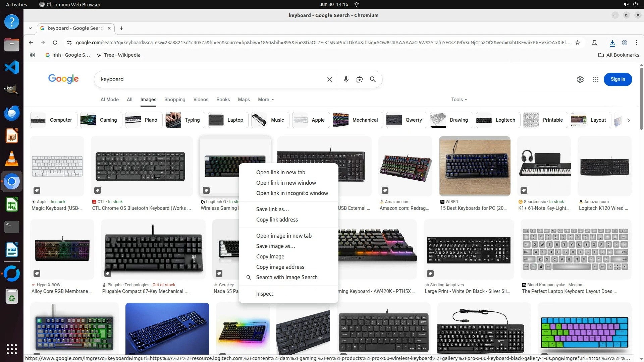
Task: Expand the More search filters dropdown
Action: pyautogui.click(x=266, y=100)
